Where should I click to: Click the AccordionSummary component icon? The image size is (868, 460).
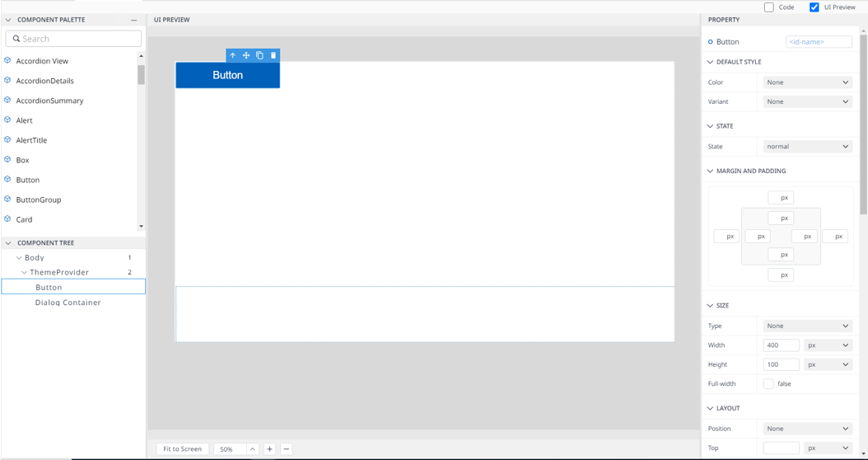coord(7,101)
